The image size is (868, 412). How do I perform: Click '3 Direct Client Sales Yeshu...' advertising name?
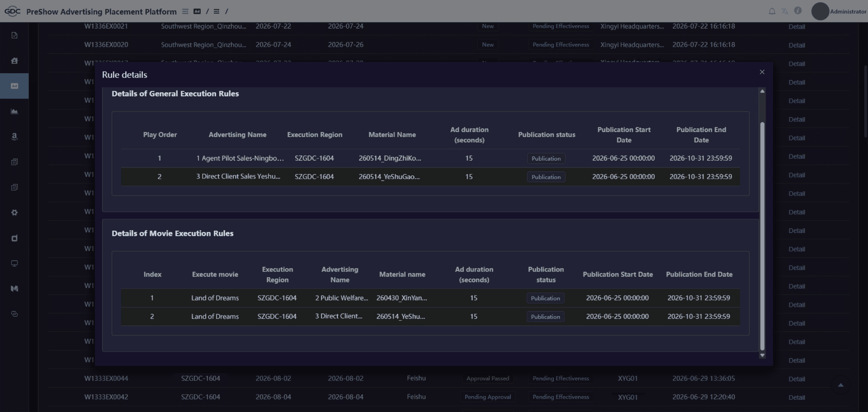coord(238,176)
